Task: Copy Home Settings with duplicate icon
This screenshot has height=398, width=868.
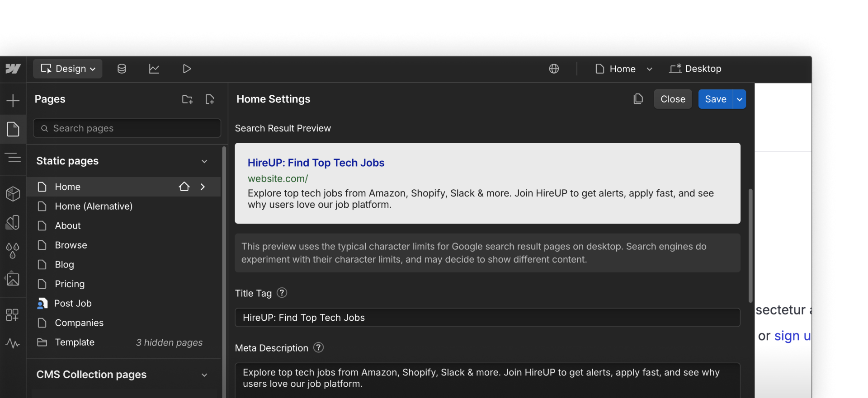Action: 638,99
